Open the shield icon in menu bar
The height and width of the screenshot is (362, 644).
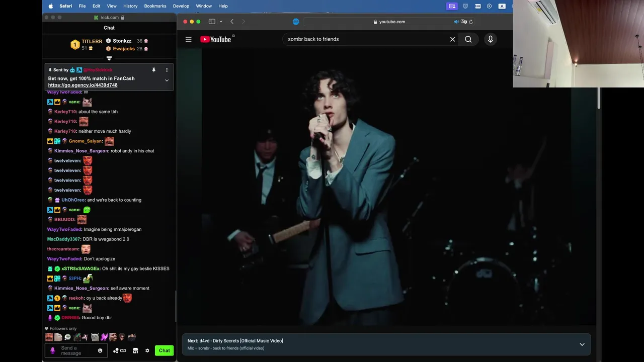tap(465, 6)
